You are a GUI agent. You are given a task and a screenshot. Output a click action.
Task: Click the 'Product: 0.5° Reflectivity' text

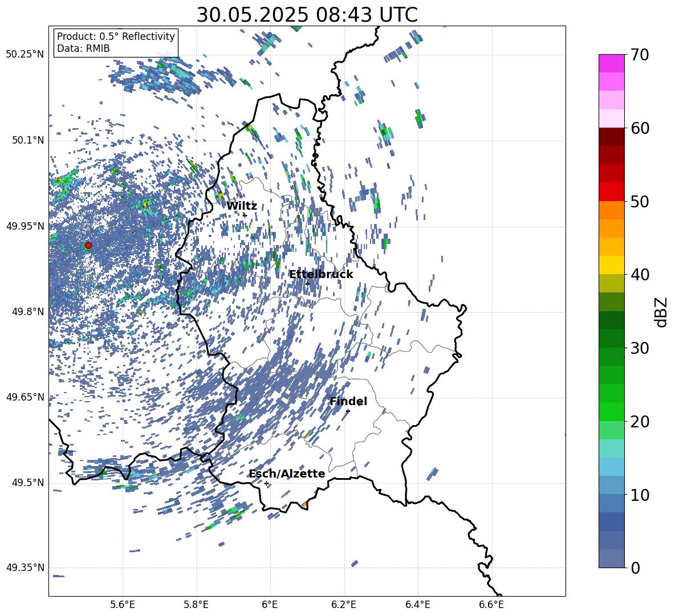tap(116, 36)
